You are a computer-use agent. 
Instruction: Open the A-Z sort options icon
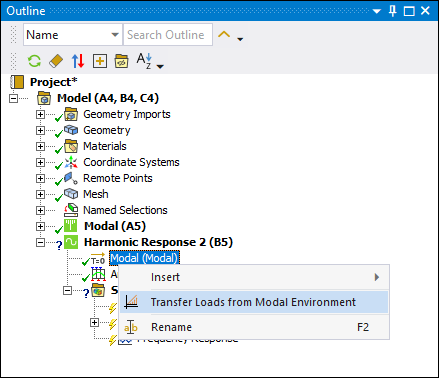pos(150,61)
